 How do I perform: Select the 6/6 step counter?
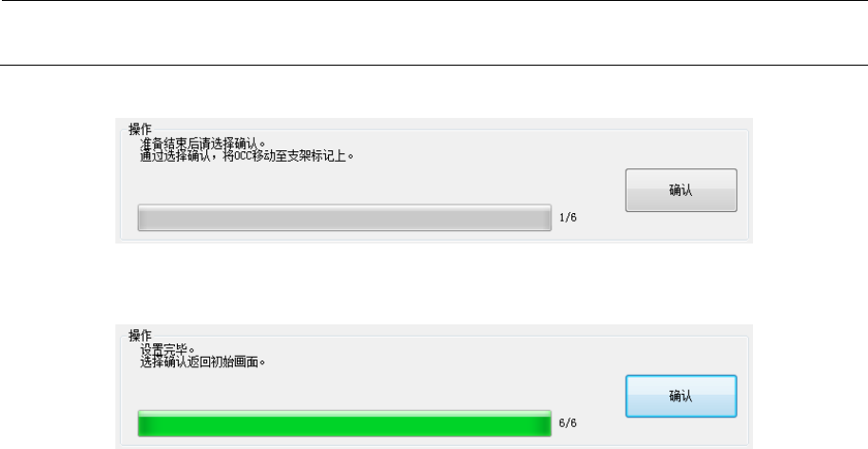(x=568, y=423)
